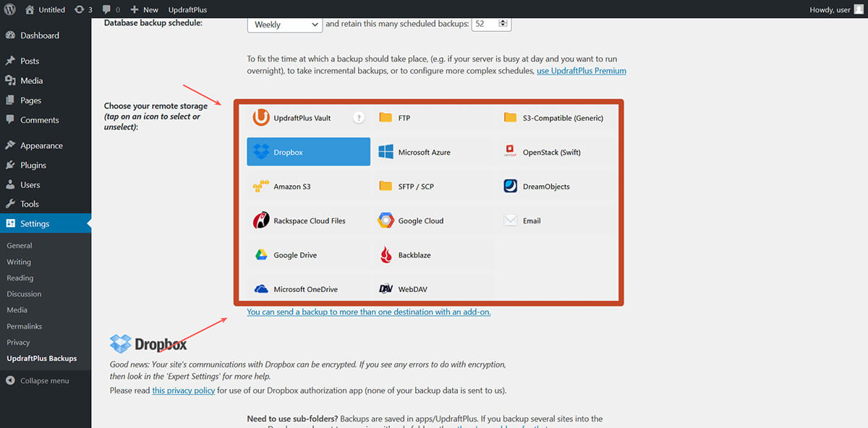Click the New label in admin bar
Image resolution: width=868 pixels, height=428 pixels.
click(x=150, y=9)
